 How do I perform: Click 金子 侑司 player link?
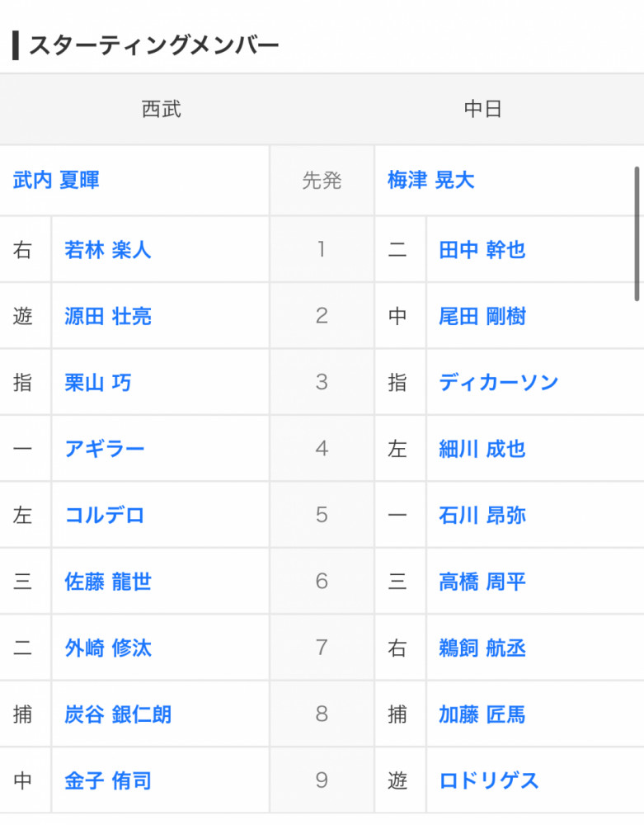click(x=108, y=780)
